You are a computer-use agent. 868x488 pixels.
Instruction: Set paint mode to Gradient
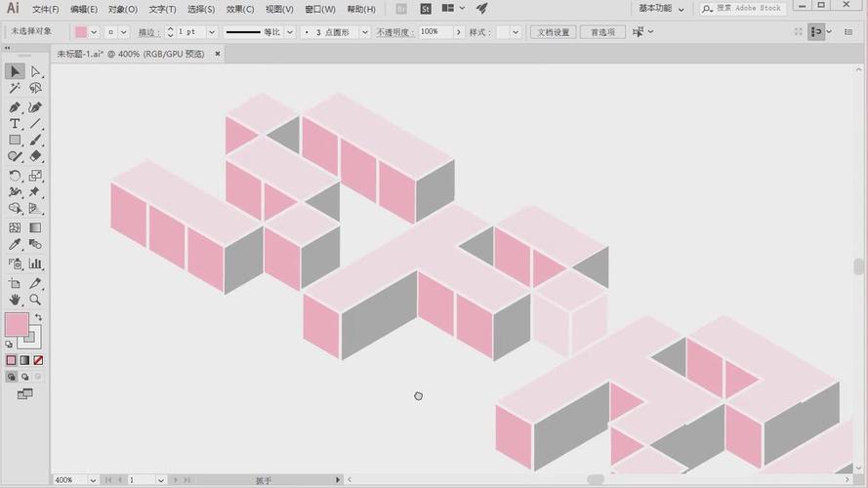click(25, 360)
